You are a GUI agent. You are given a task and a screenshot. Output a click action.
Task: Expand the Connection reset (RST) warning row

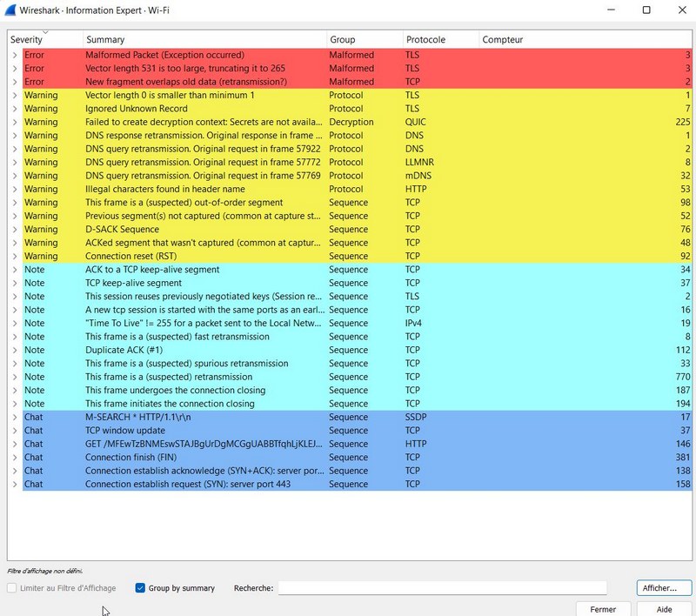14,257
